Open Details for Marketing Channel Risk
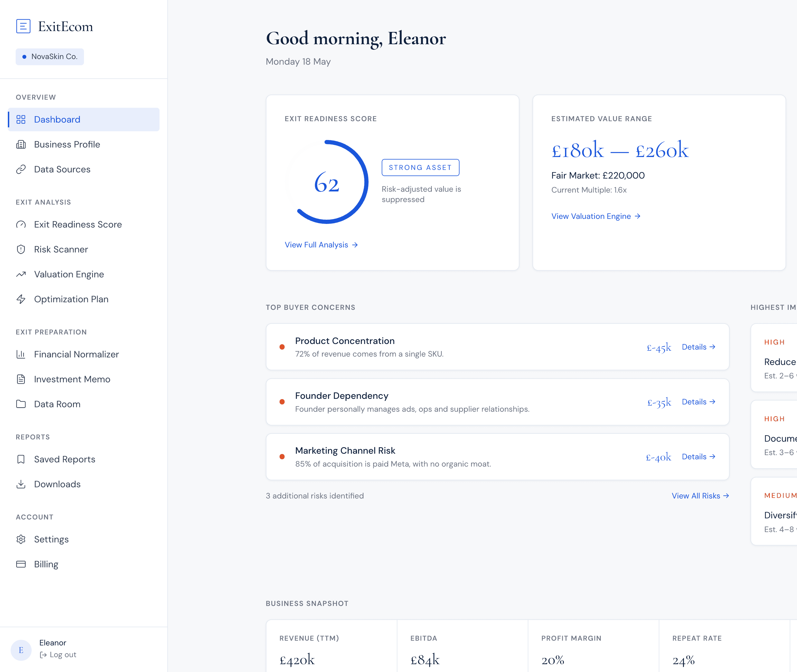797x672 pixels. coord(699,457)
